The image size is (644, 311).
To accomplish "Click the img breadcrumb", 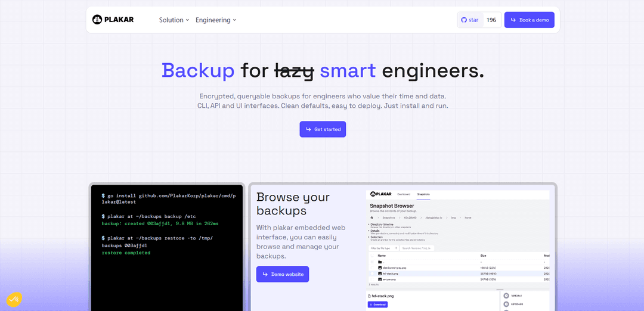I will (453, 218).
